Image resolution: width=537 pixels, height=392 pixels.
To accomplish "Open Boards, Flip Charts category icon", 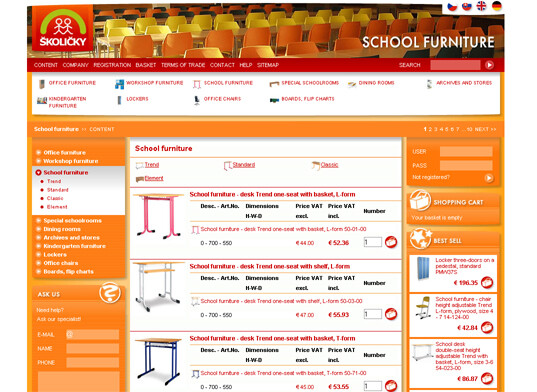I will point(274,100).
